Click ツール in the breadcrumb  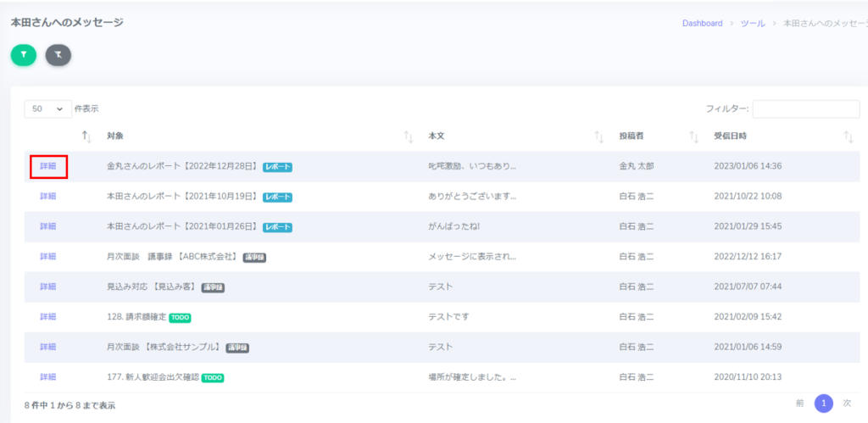752,23
